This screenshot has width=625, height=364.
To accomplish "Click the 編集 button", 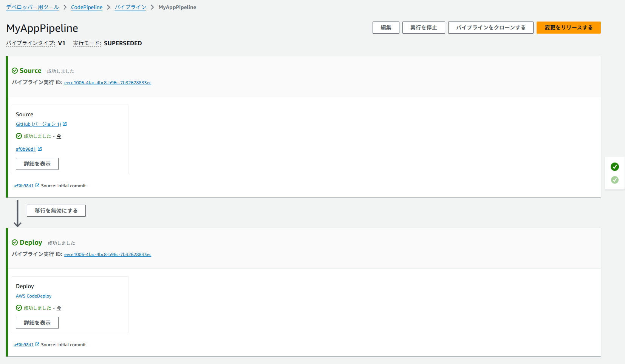I will pyautogui.click(x=386, y=28).
